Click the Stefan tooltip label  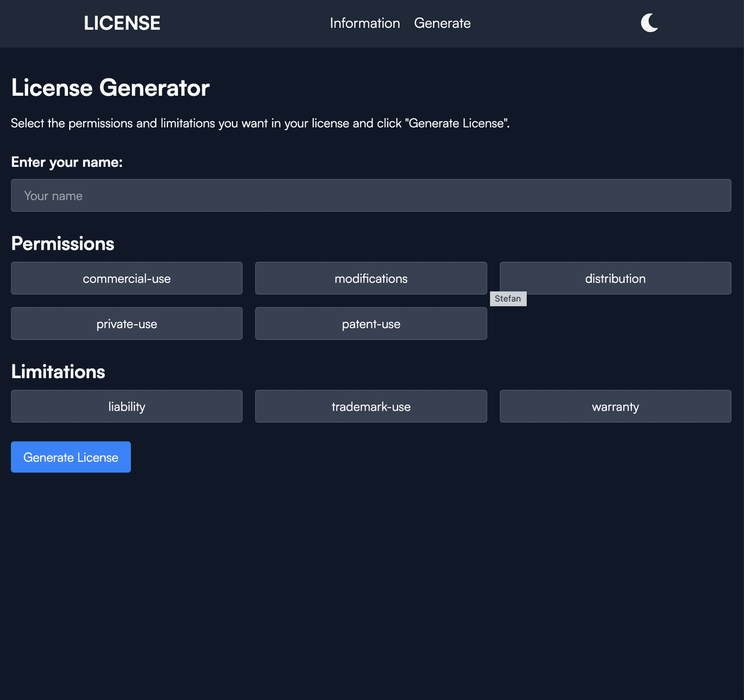[x=508, y=299]
